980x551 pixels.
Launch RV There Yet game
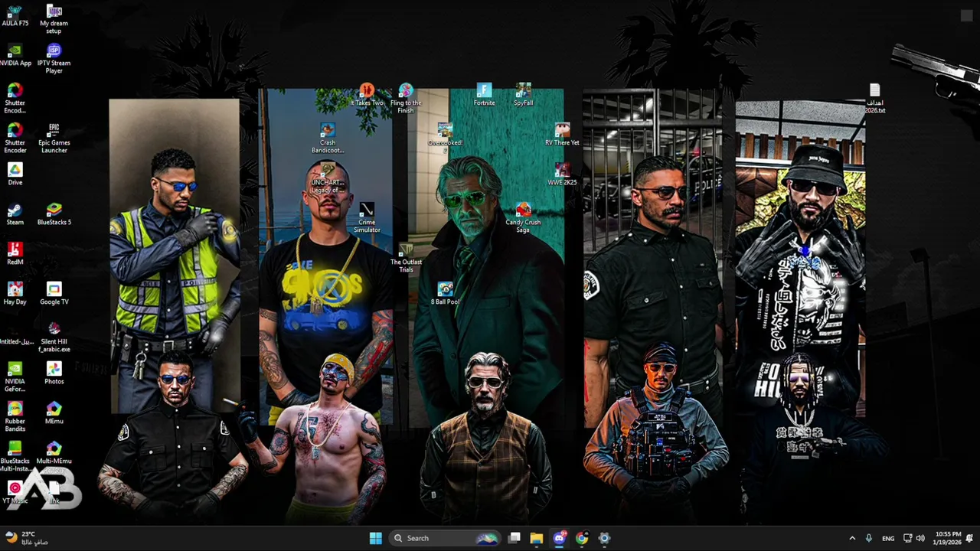[x=562, y=135]
